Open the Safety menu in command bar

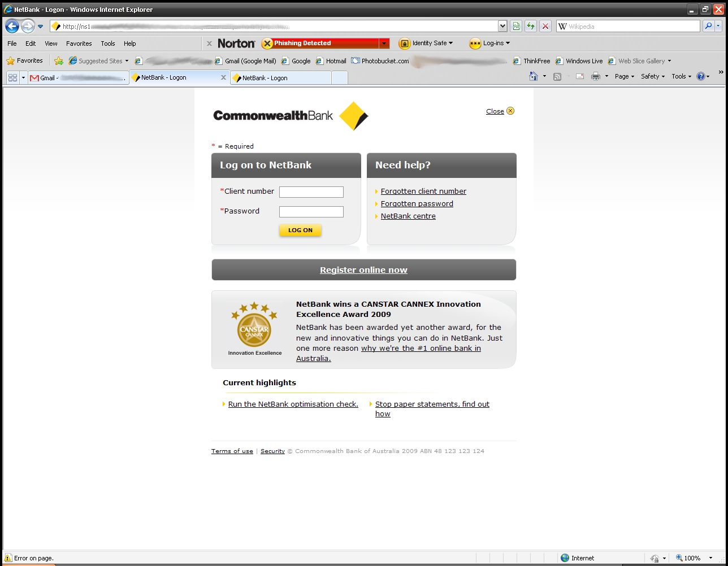coord(652,76)
